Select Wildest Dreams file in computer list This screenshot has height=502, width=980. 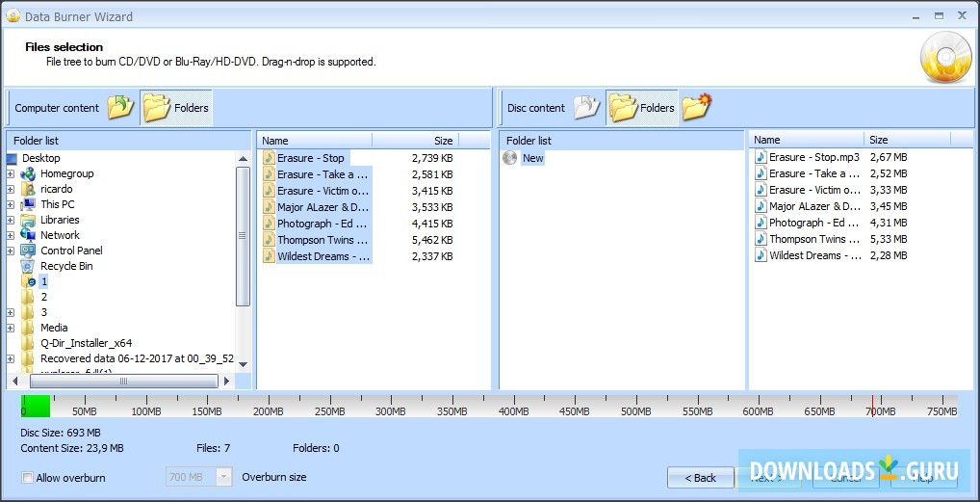(x=323, y=256)
